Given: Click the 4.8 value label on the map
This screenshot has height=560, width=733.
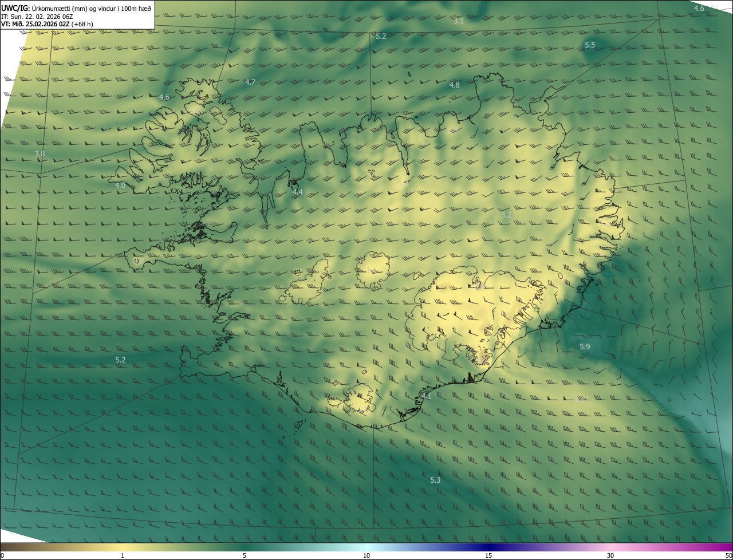Looking at the screenshot, I should pos(454,85).
